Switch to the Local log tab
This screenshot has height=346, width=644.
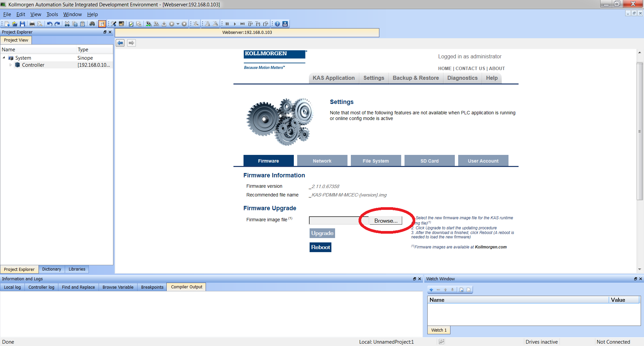(12, 287)
